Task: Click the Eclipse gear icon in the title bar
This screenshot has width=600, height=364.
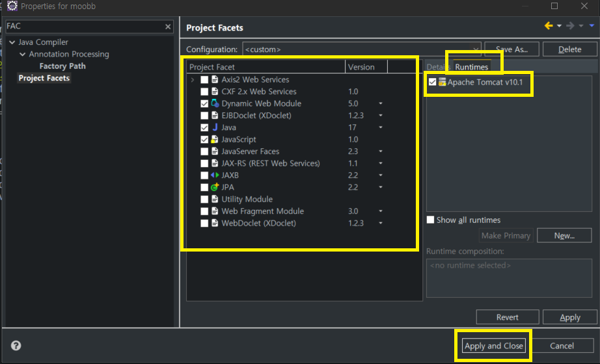Action: pyautogui.click(x=12, y=6)
